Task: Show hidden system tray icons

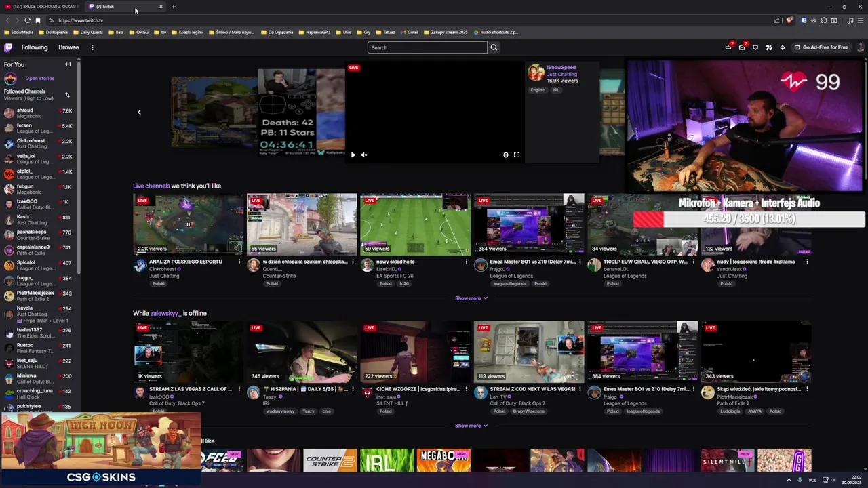Action: [x=788, y=480]
